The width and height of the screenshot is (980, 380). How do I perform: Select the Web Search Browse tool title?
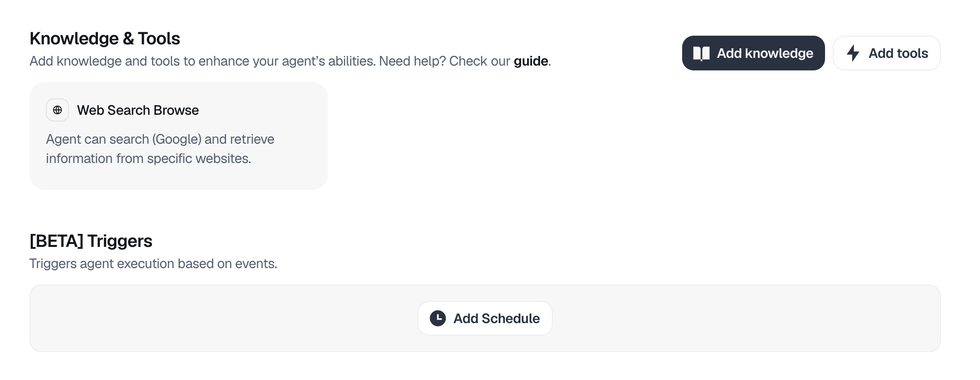click(x=138, y=110)
